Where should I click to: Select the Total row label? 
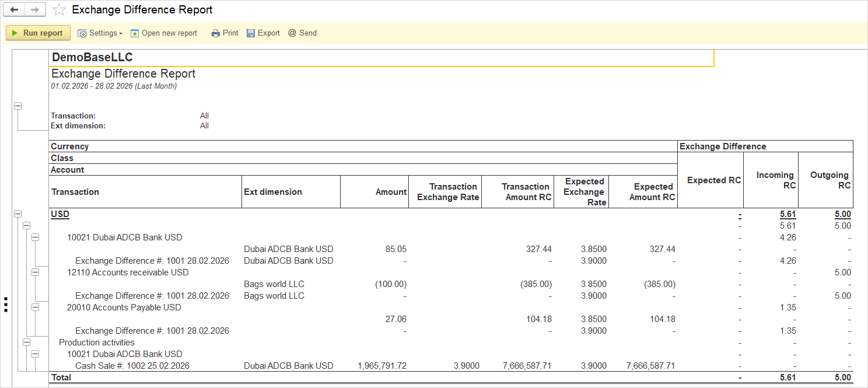[61, 377]
